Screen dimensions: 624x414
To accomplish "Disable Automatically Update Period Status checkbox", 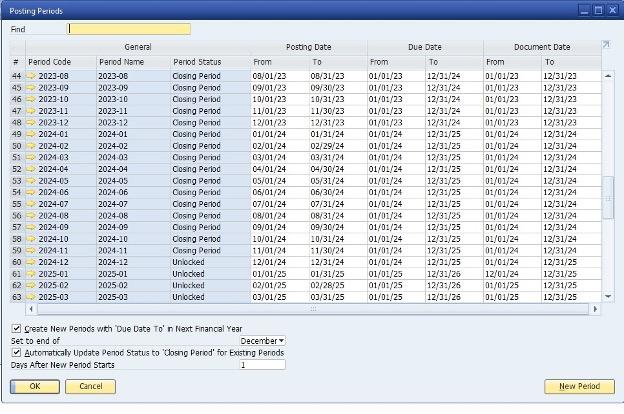I will click(16, 353).
